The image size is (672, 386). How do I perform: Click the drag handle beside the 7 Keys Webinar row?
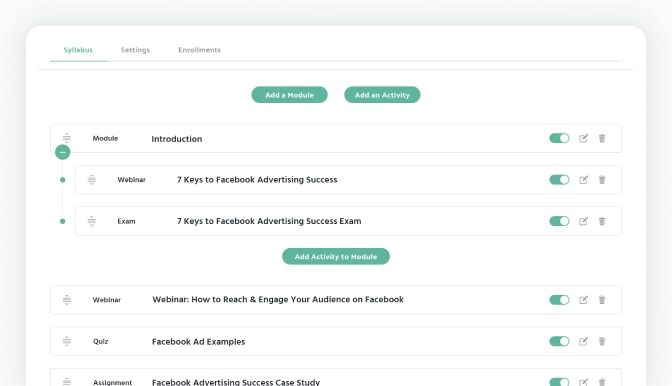point(92,180)
